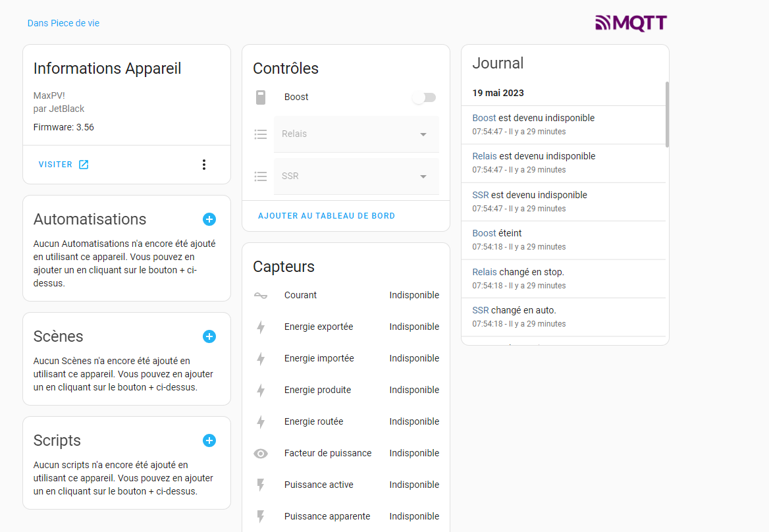Click the Courant sensor icon
The height and width of the screenshot is (532, 769).
click(x=261, y=296)
